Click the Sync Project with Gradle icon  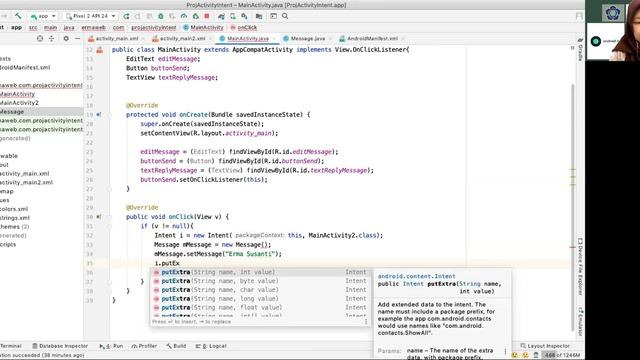(221, 16)
